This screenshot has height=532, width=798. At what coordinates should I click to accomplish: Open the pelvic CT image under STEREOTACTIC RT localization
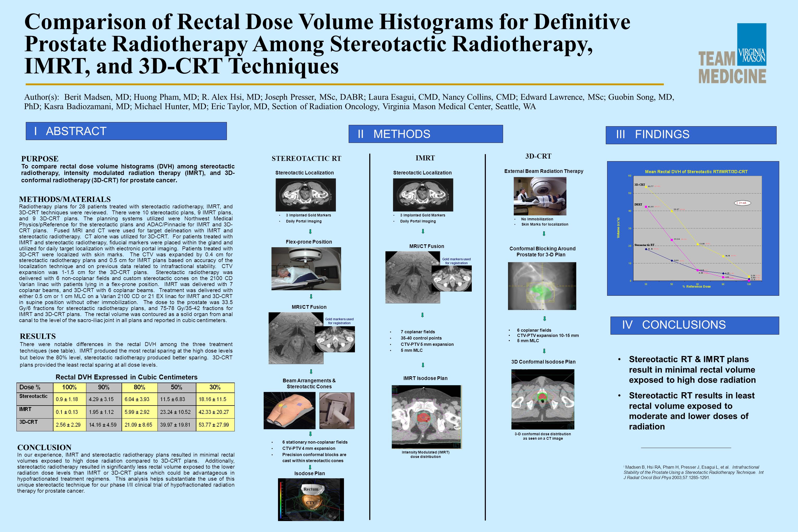pos(306,195)
